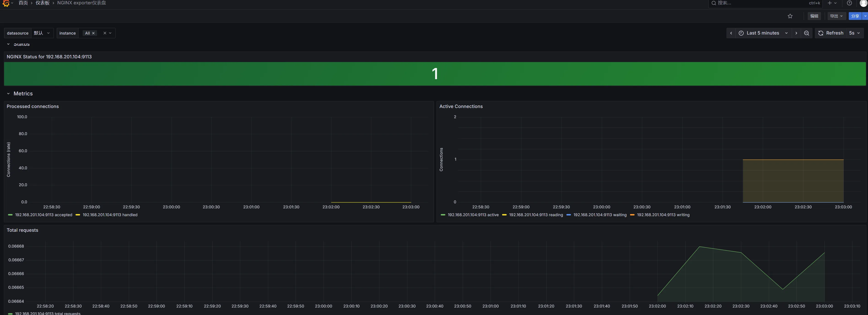Toggle the accepted series legend item

click(43, 215)
